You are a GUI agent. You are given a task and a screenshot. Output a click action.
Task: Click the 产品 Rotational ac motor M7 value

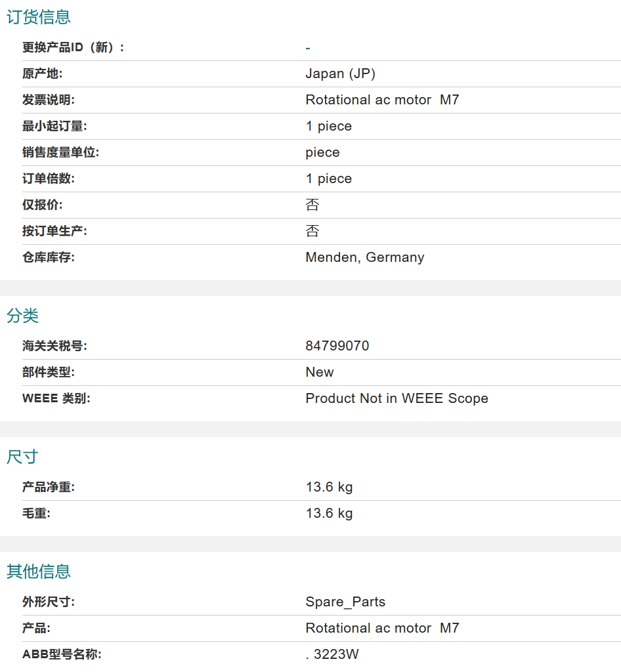382,628
